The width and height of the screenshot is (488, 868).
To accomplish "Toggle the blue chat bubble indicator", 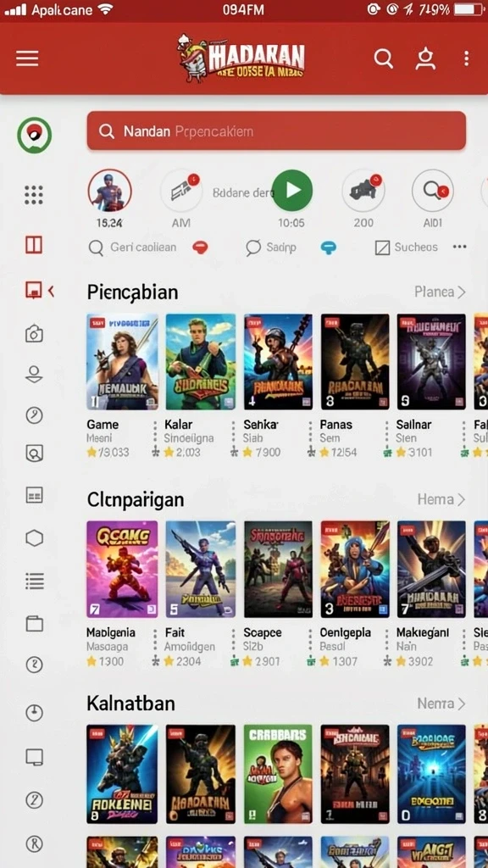I will tap(328, 248).
